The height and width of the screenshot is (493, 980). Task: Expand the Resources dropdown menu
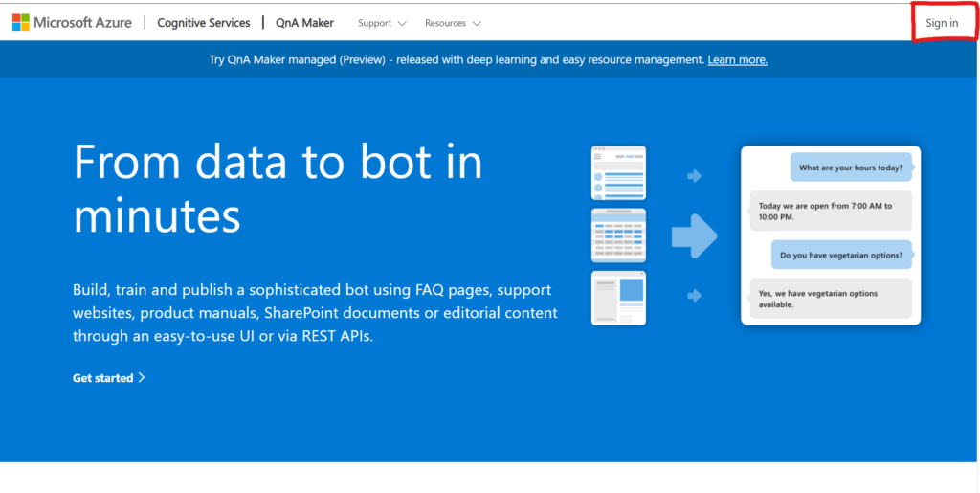click(453, 23)
